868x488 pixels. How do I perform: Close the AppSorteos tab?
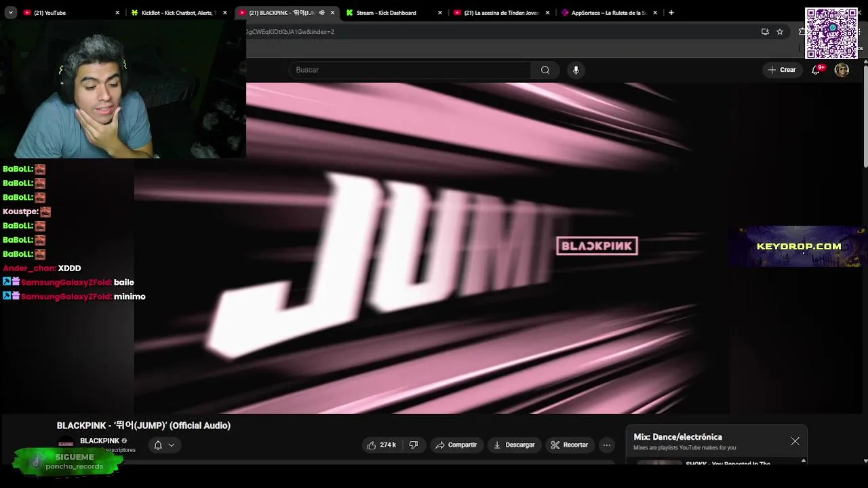tap(655, 13)
